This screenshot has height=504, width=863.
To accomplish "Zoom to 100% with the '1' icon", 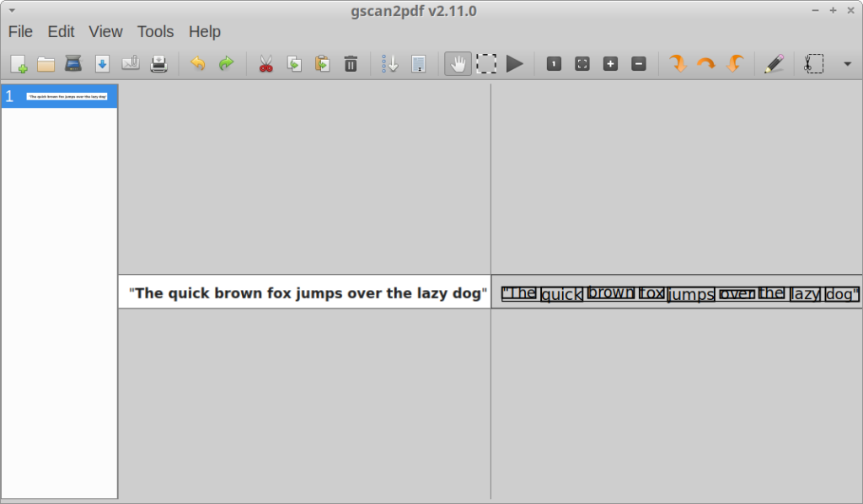I will 554,64.
